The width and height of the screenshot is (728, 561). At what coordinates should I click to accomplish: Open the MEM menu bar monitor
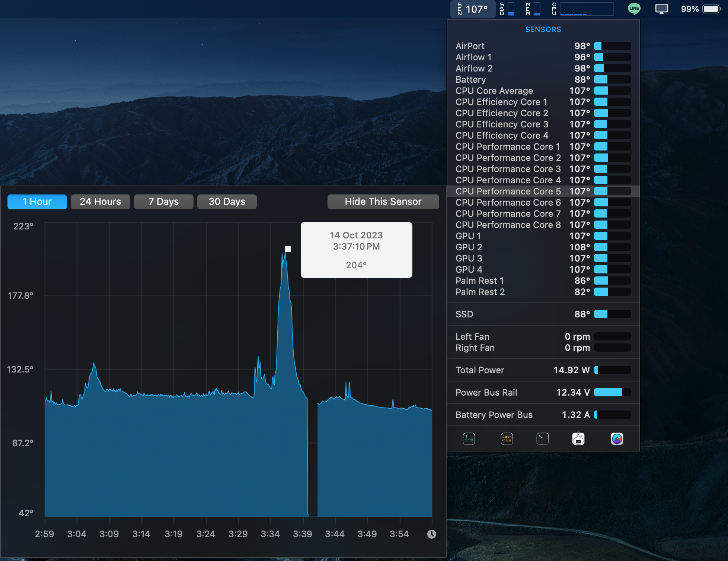[x=533, y=9]
